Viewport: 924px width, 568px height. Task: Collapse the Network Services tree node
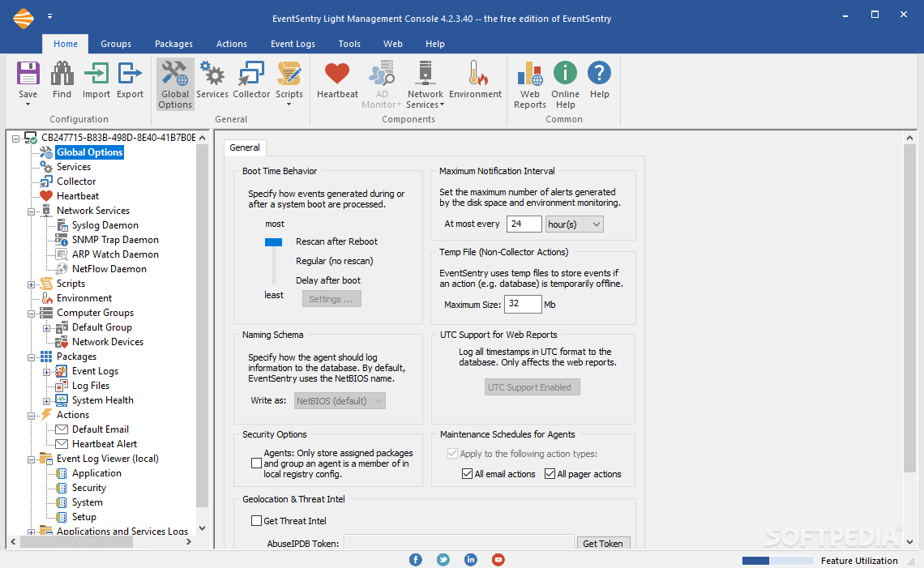click(32, 211)
